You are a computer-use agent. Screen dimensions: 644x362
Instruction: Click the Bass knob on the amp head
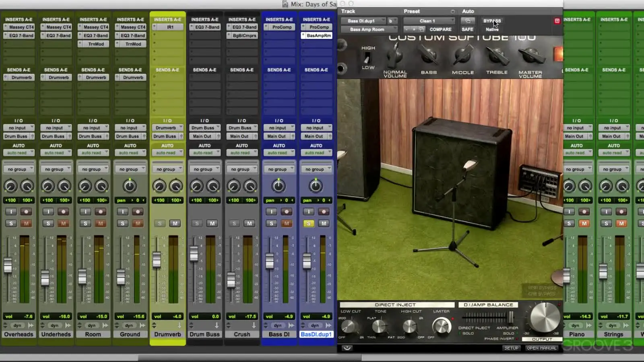[x=428, y=56]
